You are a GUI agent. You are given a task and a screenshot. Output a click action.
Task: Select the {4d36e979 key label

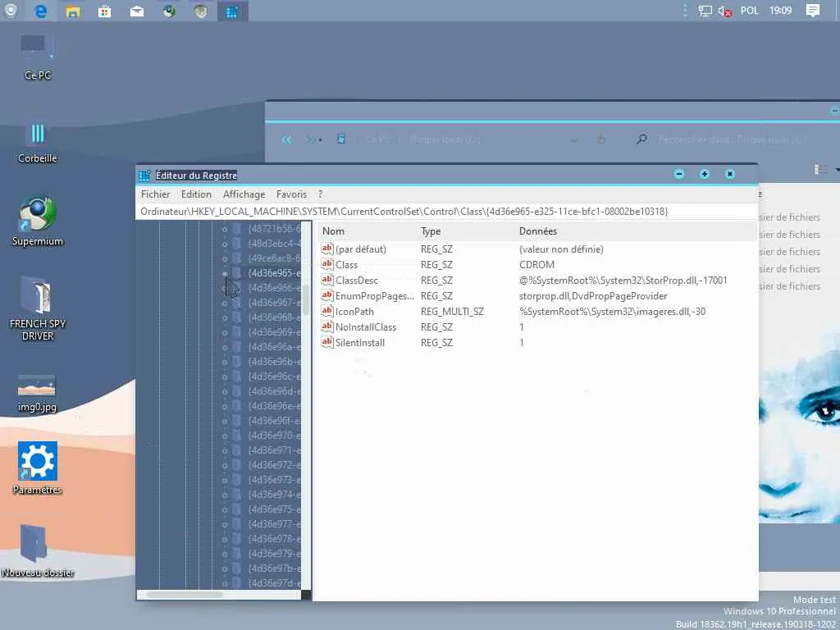pos(274,554)
